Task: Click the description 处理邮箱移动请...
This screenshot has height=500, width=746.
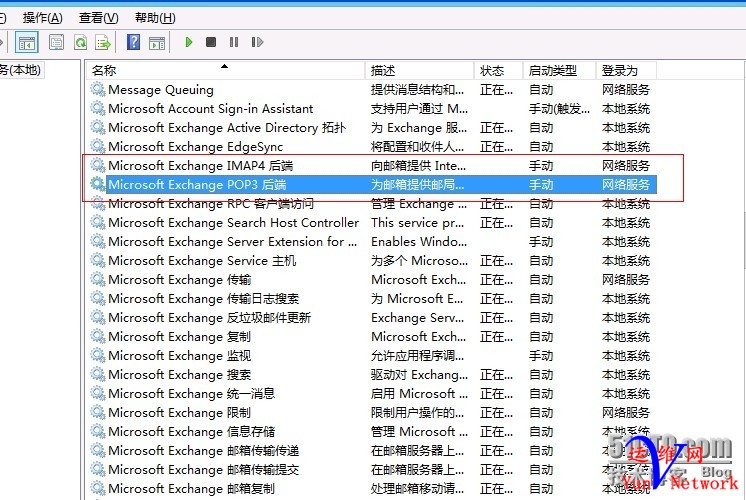Action: [x=418, y=489]
